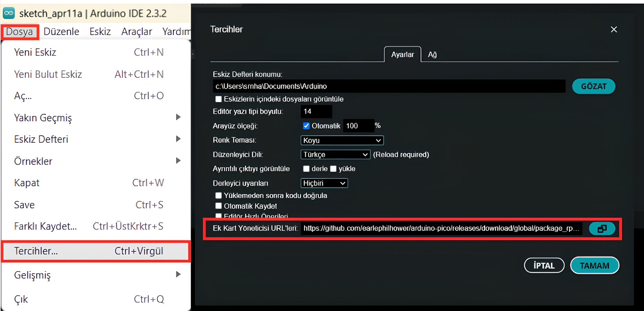The image size is (644, 311).
Task: Close the Tercihler dialog with X
Action: pyautogui.click(x=614, y=30)
